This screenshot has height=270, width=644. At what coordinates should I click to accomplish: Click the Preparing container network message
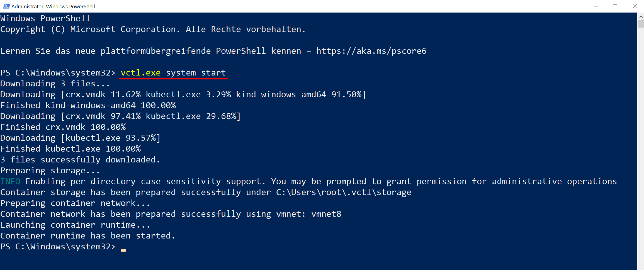(x=75, y=203)
